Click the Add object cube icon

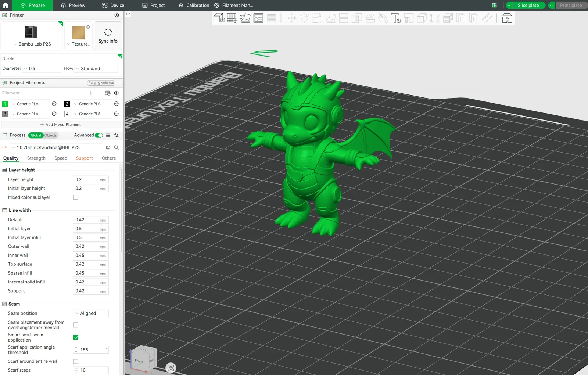click(x=219, y=18)
